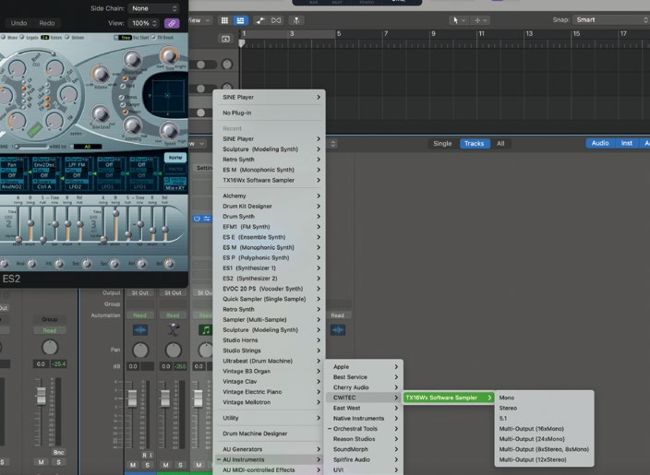Image resolution: width=650 pixels, height=475 pixels.
Task: Click the ES2 X/Y pad display
Action: pyautogui.click(x=167, y=96)
